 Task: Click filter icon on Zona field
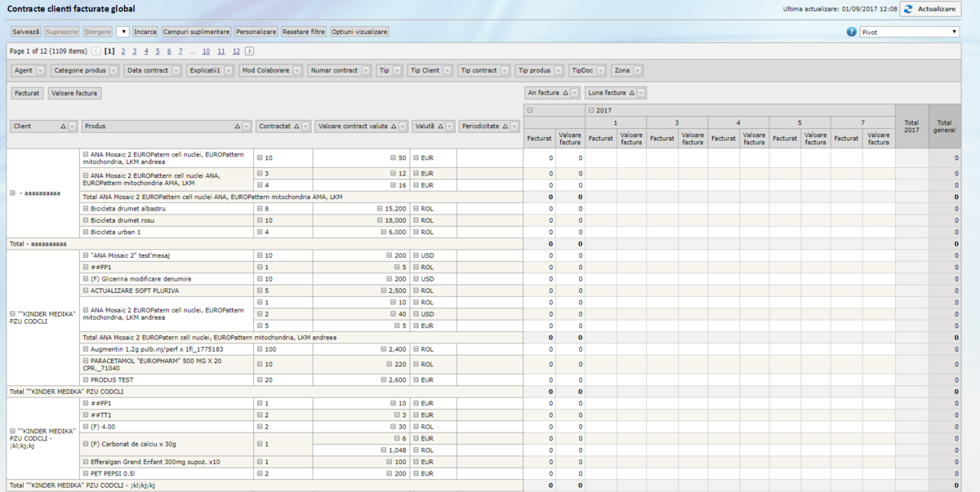click(x=638, y=71)
